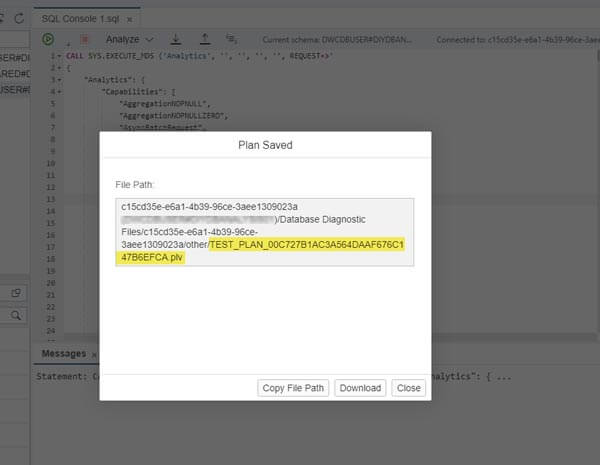Click the "AggregationNOPNULLZERO" code line

[x=174, y=116]
